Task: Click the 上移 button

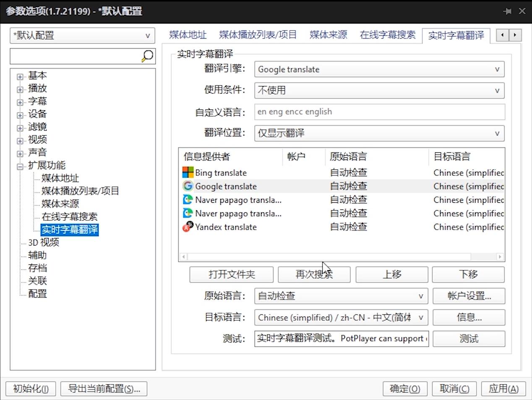Action: pos(391,275)
